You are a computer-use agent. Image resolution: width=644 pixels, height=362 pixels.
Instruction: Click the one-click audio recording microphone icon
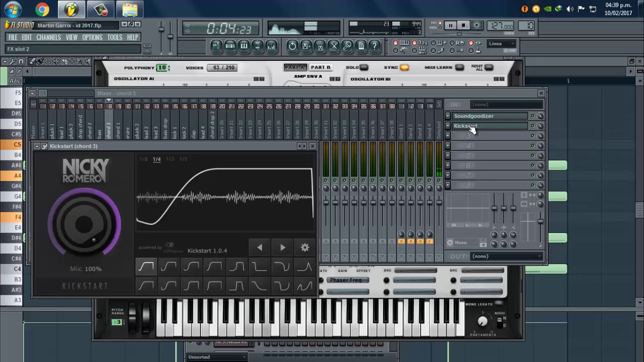click(x=347, y=46)
